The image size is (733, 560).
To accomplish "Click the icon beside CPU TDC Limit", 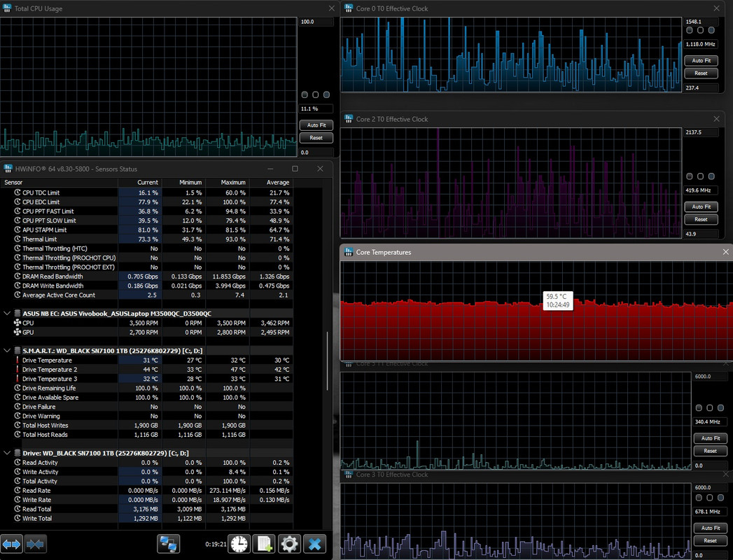I will click(x=18, y=192).
